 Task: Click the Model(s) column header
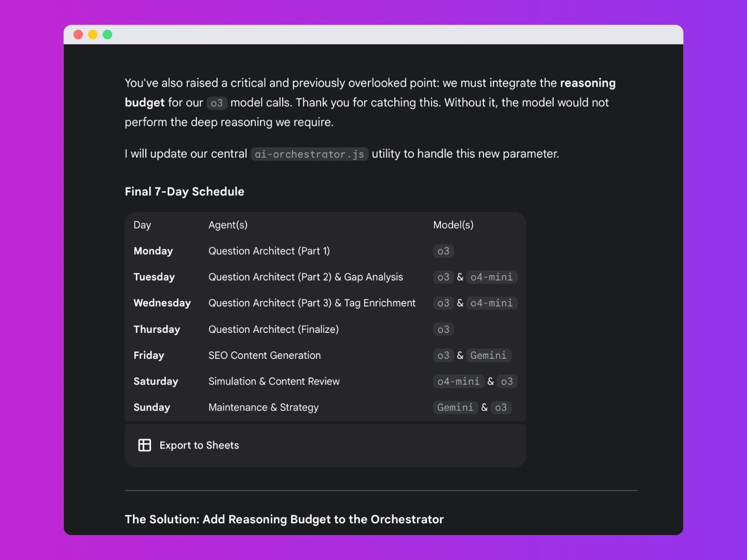coord(453,225)
